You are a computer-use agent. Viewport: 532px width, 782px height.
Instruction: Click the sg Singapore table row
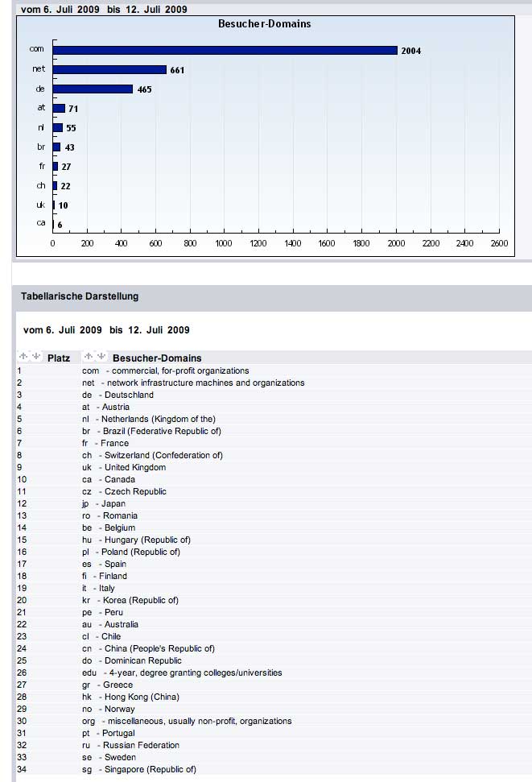[138, 769]
